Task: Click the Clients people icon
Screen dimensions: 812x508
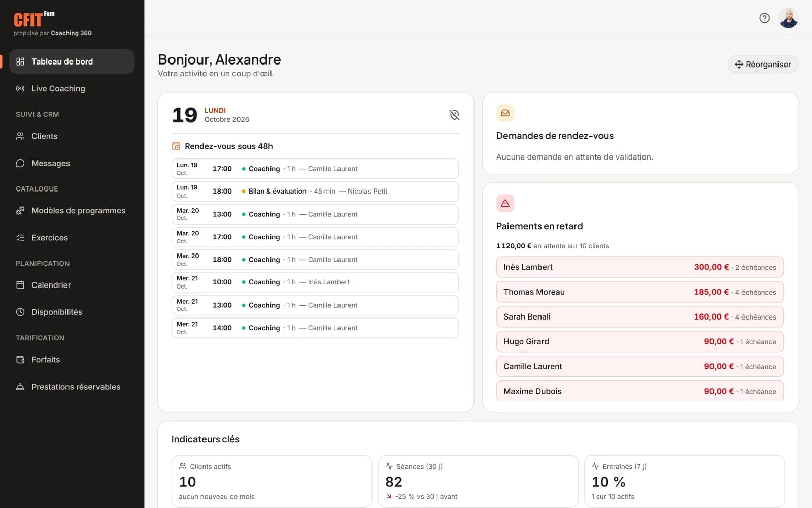Action: click(x=20, y=136)
